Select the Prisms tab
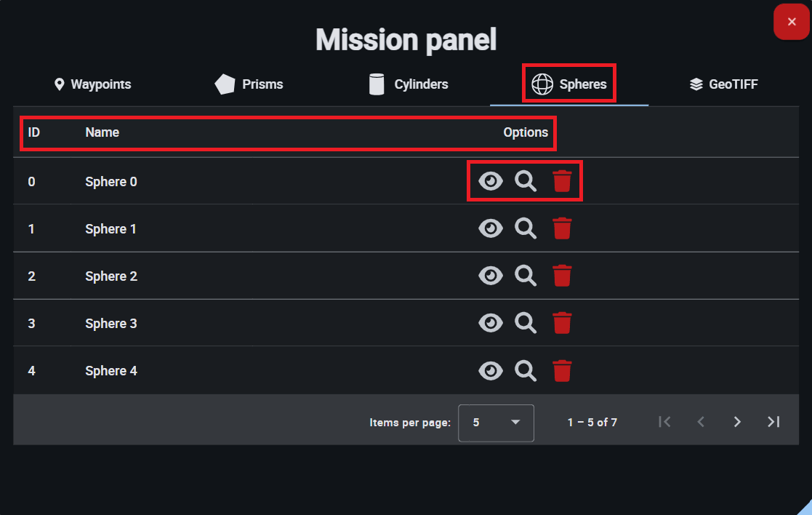Image resolution: width=812 pixels, height=515 pixels. coord(250,84)
